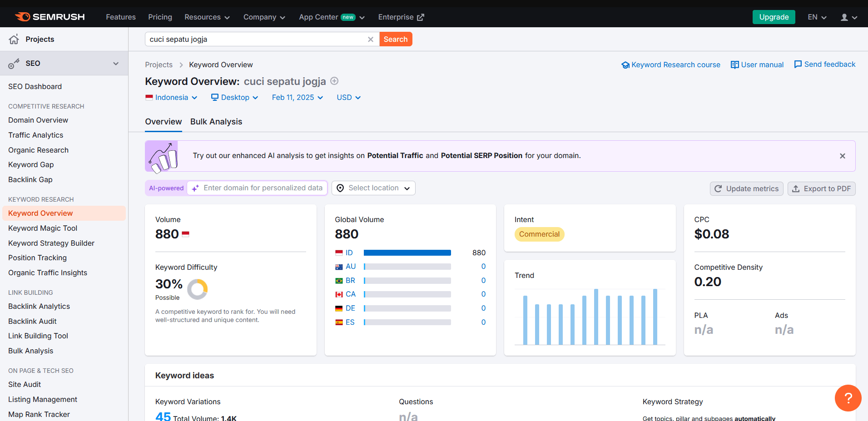868x421 pixels.
Task: Click the Keyword Difficulty donut chart
Action: pyautogui.click(x=198, y=289)
